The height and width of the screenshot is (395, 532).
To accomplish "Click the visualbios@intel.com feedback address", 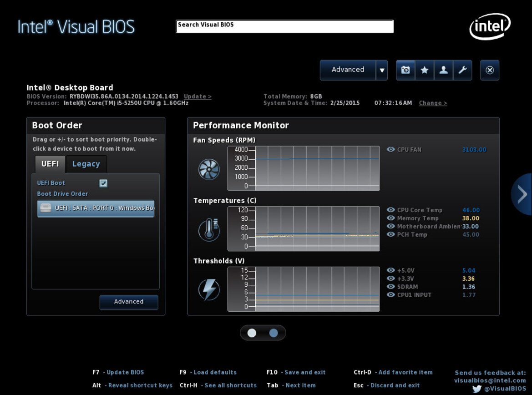I will coord(490,380).
